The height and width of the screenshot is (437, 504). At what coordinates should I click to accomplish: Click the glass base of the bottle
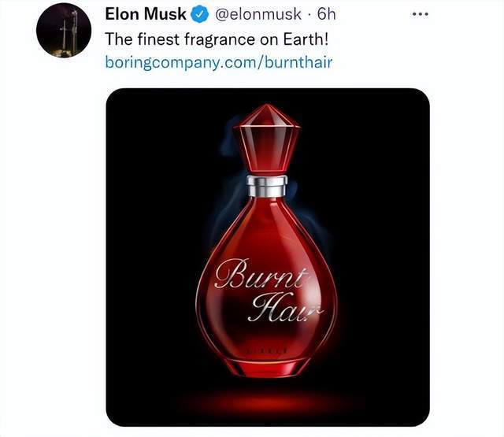267,366
